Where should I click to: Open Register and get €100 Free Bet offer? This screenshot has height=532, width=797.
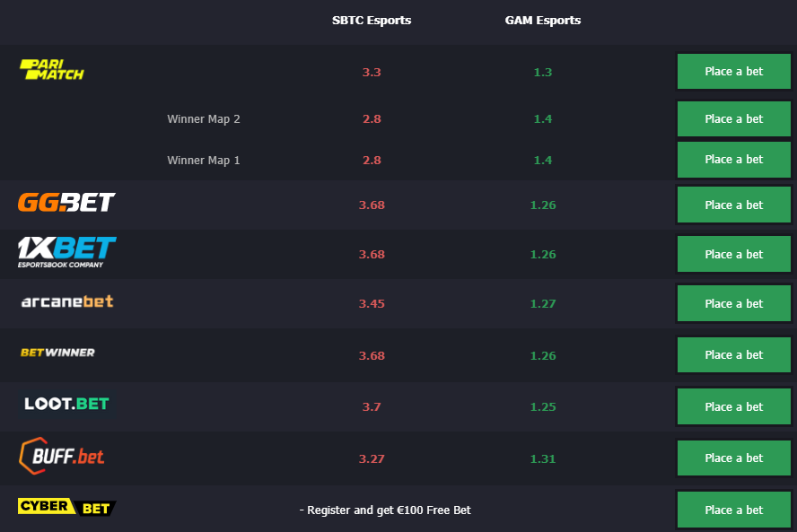pos(385,510)
